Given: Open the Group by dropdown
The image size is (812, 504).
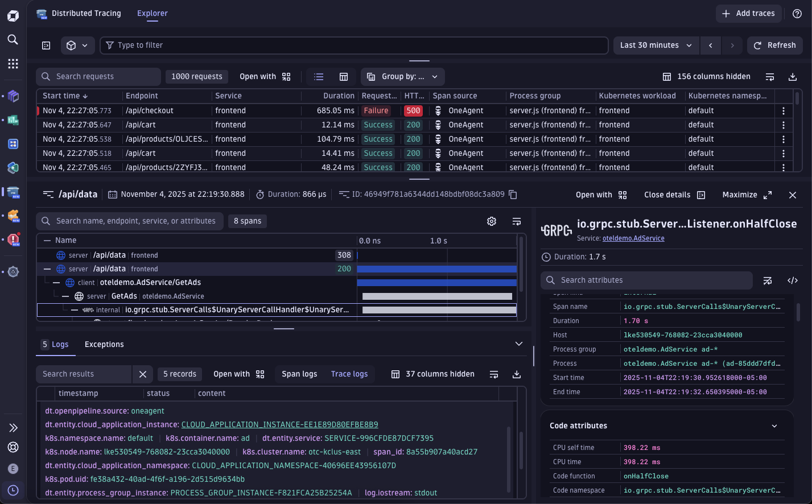Looking at the screenshot, I should [x=402, y=77].
